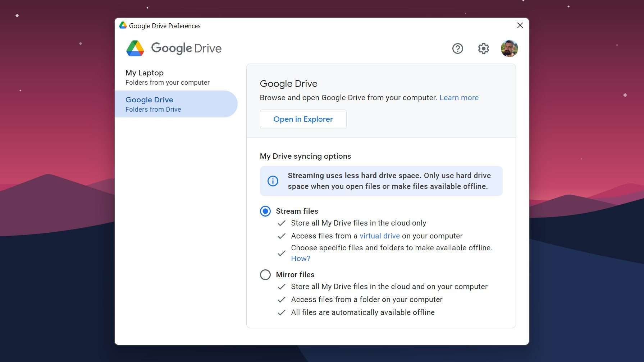Click 'Google Drive Preferences' window title
The height and width of the screenshot is (362, 644).
165,26
